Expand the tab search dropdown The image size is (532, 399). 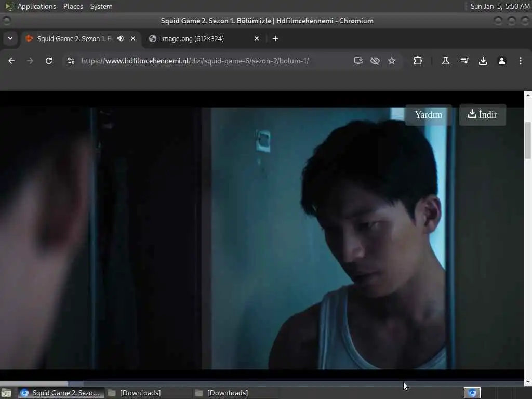(10, 38)
